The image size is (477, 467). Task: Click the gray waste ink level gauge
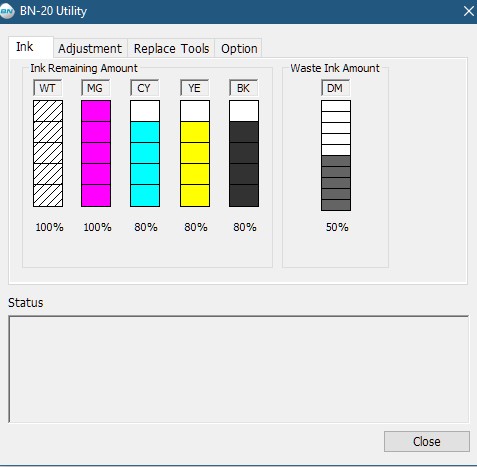coord(336,155)
